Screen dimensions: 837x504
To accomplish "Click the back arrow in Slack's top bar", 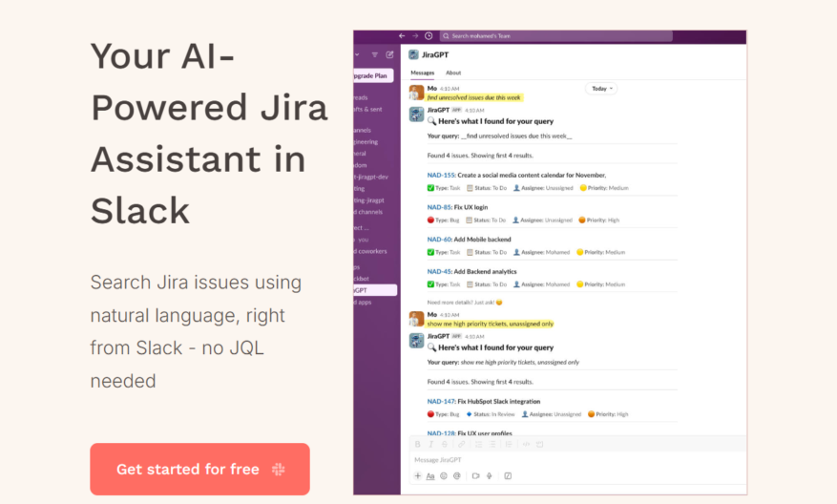I will 402,35.
